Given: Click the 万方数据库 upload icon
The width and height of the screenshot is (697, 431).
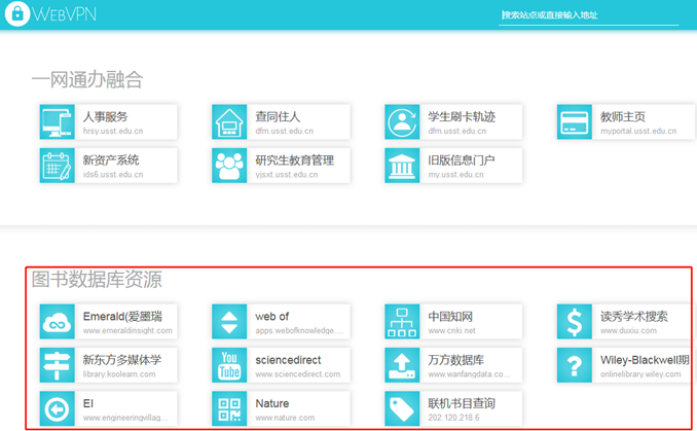Looking at the screenshot, I should click(x=402, y=365).
